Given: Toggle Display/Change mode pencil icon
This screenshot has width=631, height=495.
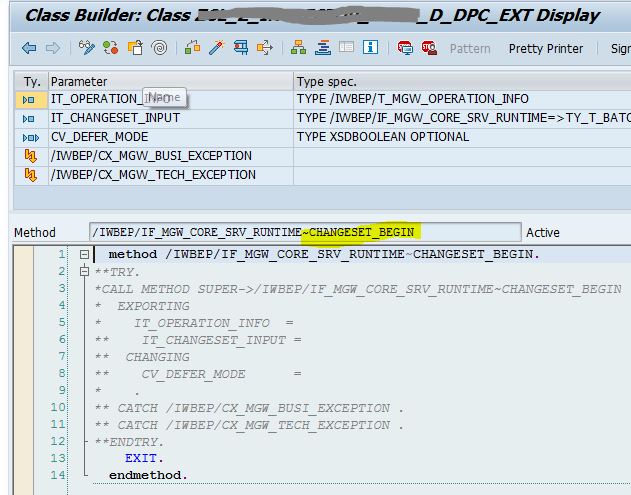Looking at the screenshot, I should pyautogui.click(x=87, y=48).
